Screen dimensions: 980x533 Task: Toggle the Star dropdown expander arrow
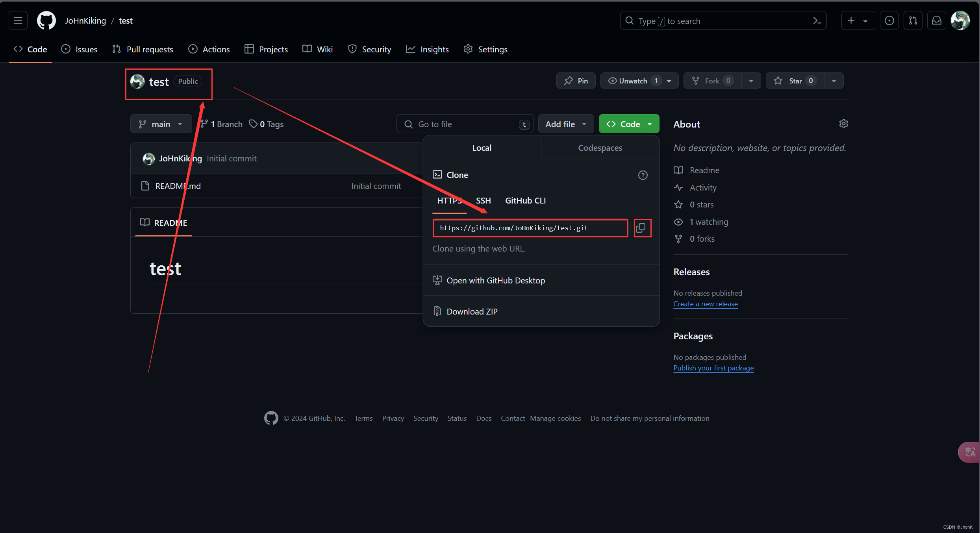point(833,80)
